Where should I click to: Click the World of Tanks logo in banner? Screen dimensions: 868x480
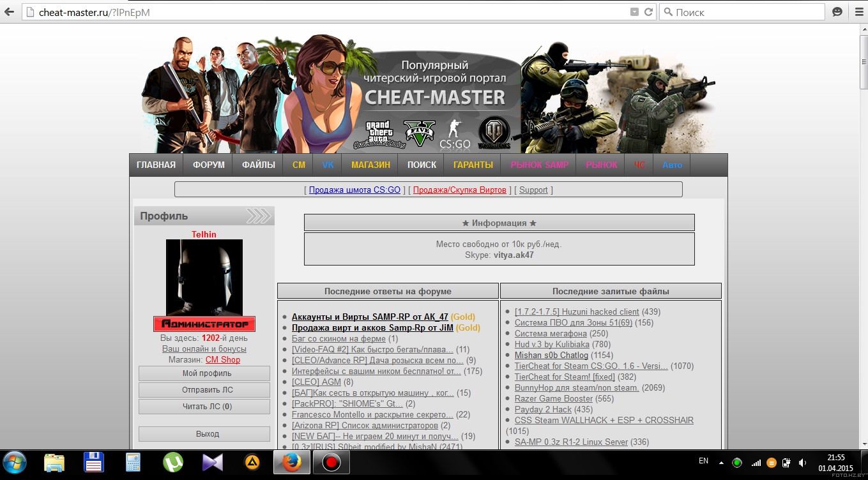click(x=494, y=133)
